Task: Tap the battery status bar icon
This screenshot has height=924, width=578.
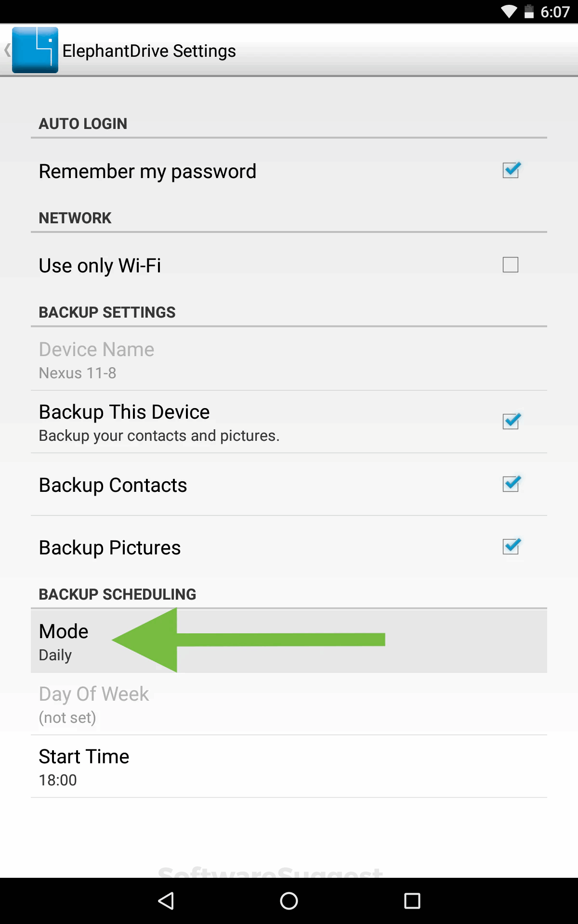Action: click(529, 12)
